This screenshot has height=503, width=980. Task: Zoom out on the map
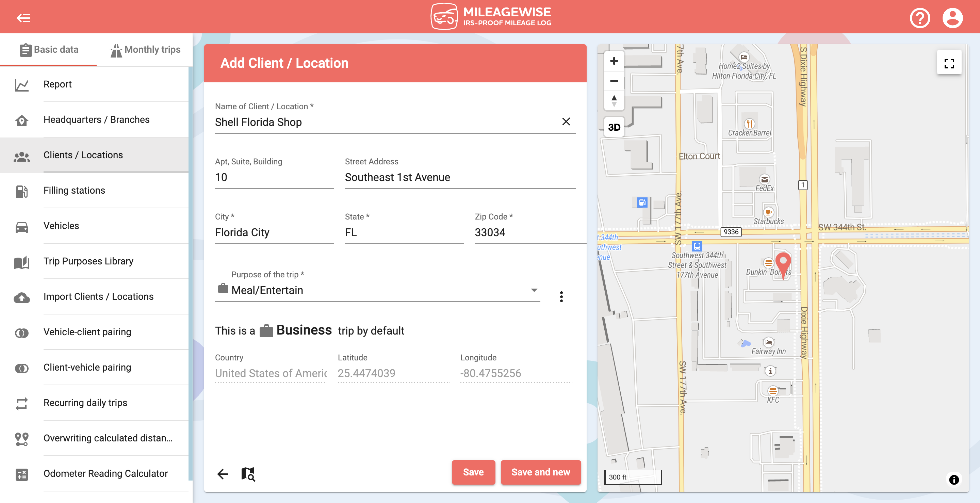pos(614,81)
